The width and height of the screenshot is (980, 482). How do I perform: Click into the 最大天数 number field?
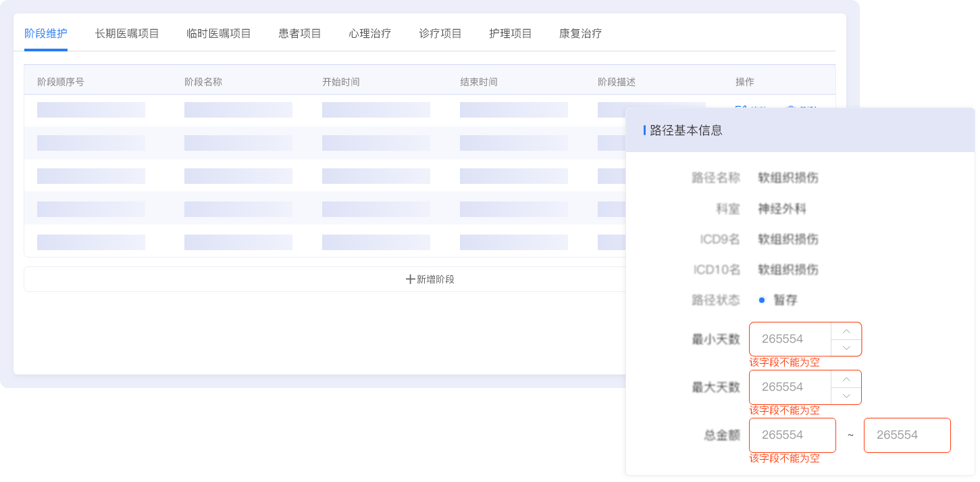[x=790, y=387]
